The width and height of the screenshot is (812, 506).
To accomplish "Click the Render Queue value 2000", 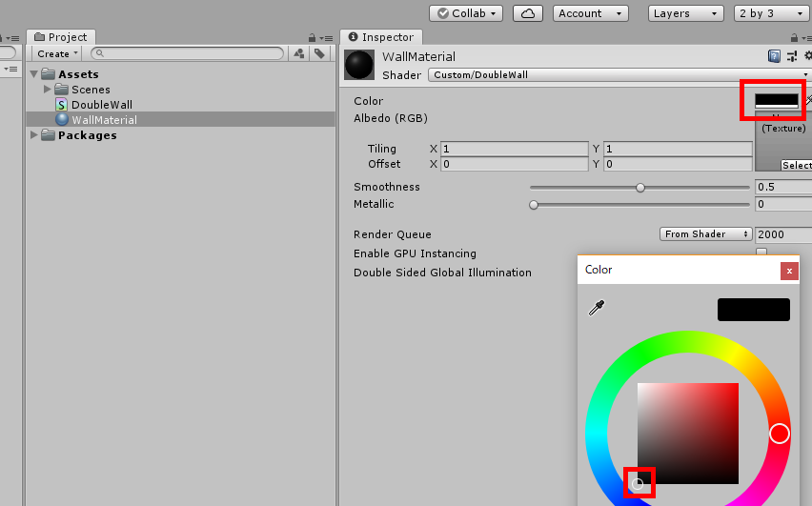I will point(783,234).
